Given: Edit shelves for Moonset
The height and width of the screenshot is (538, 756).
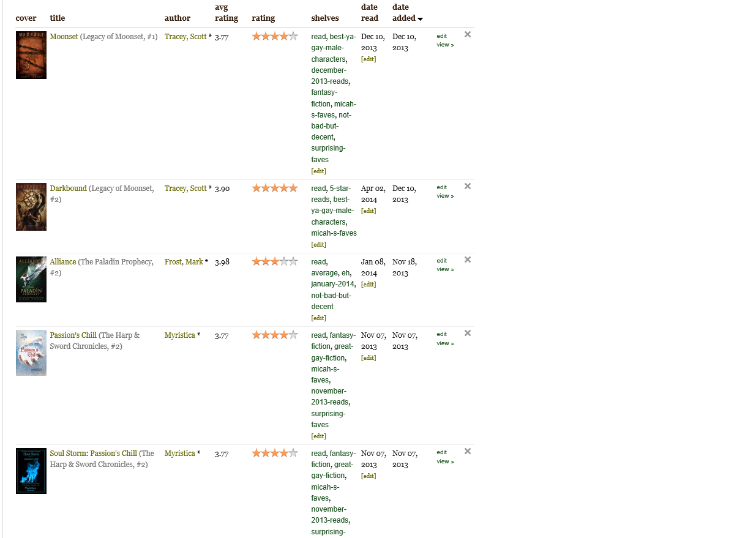Looking at the screenshot, I should (x=318, y=171).
